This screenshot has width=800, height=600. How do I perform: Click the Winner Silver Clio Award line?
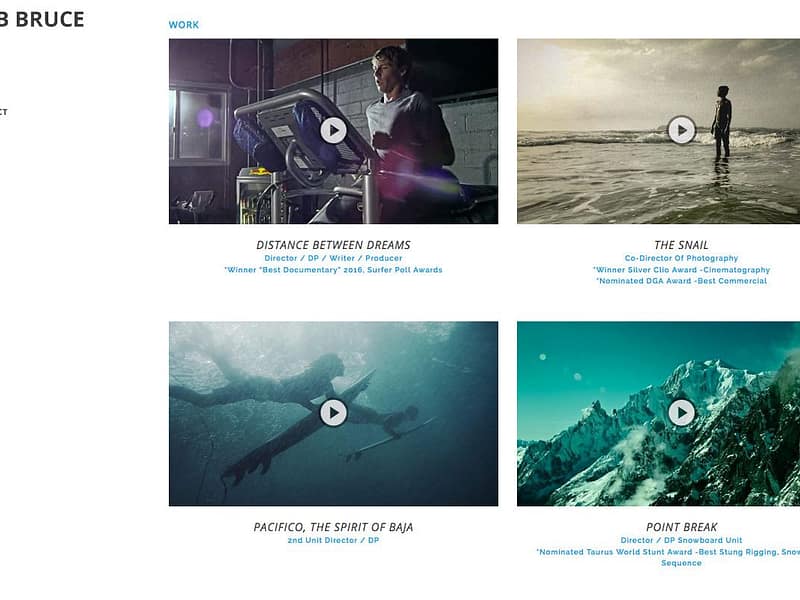pos(681,270)
